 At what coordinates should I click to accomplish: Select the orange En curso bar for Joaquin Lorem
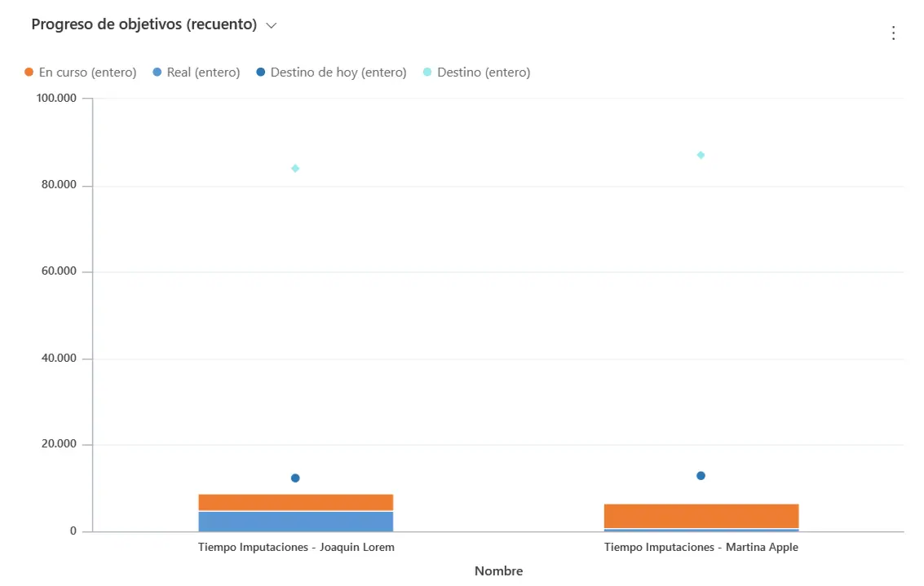[295, 502]
